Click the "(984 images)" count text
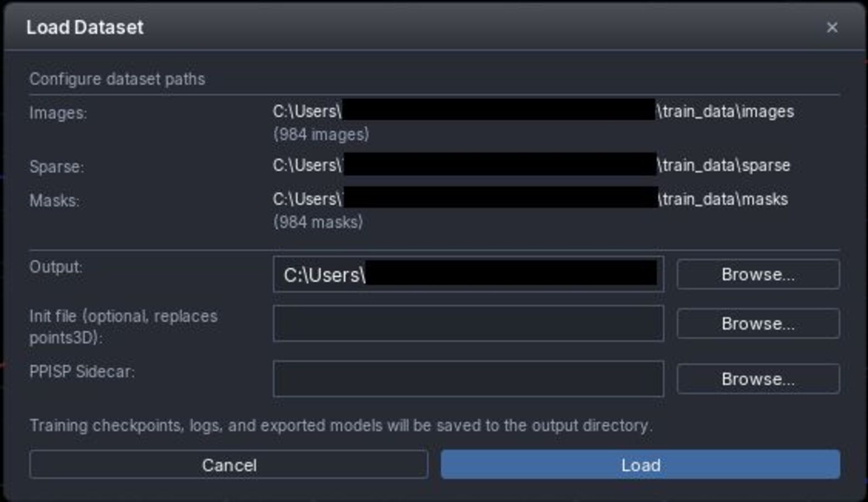The height and width of the screenshot is (502, 868). click(x=321, y=135)
